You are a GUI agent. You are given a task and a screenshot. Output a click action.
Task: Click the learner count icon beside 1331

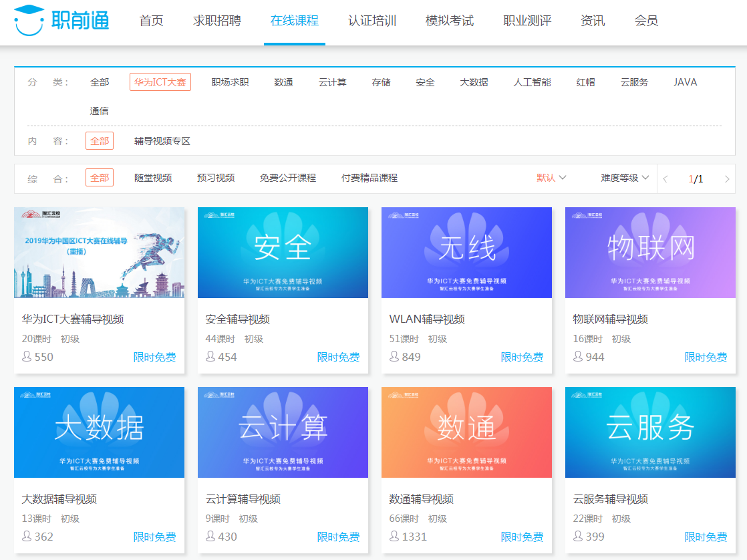click(394, 536)
